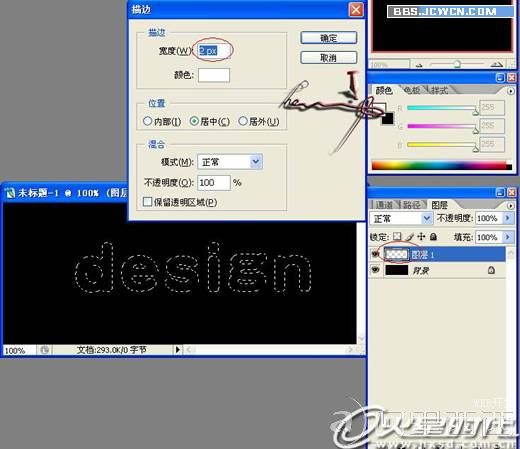Open the layer 不透明度 slider arrow

[x=507, y=218]
